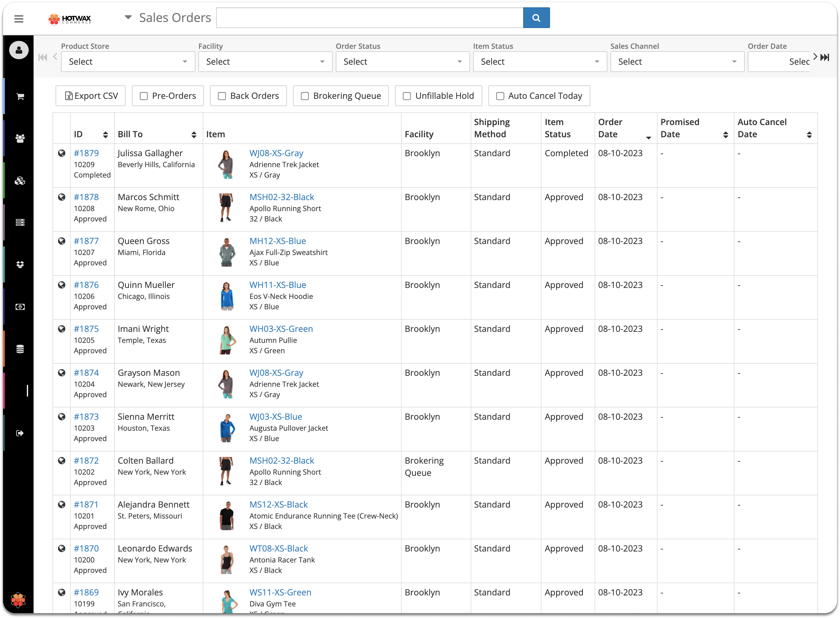Open the customers group sidebar icon
This screenshot has height=618, width=840.
20,138
